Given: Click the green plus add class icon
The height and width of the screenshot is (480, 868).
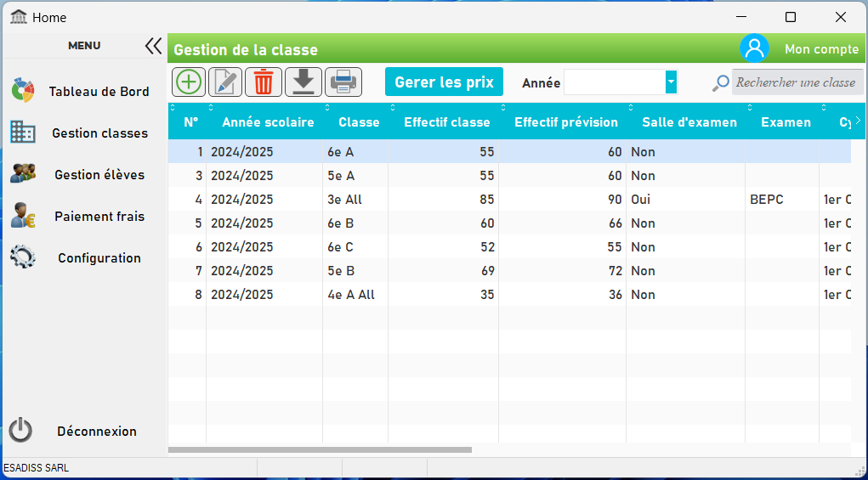Looking at the screenshot, I should coord(189,82).
